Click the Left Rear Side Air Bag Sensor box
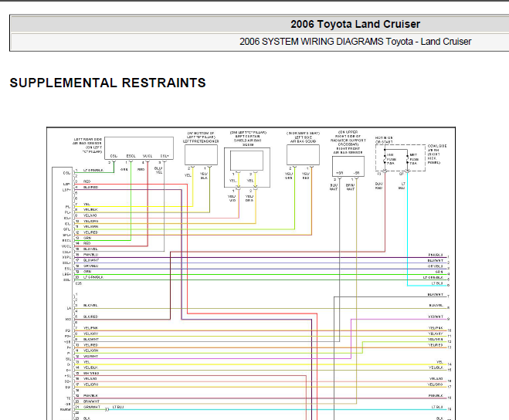 pyautogui.click(x=139, y=148)
